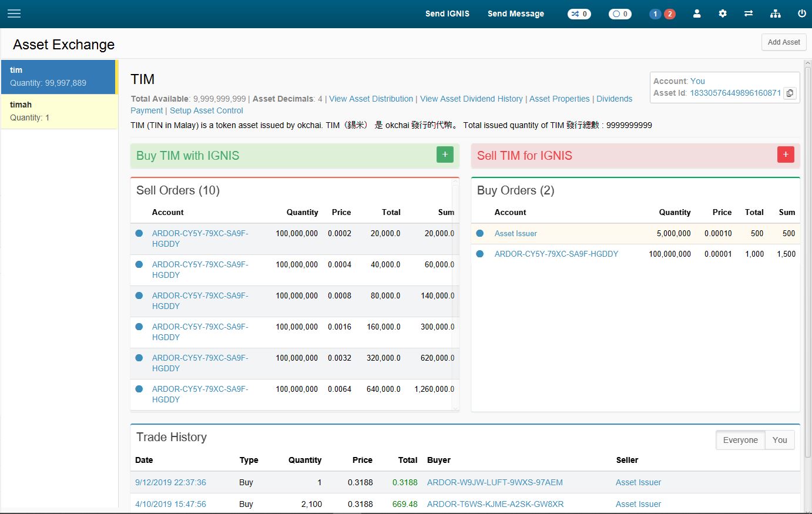Open the View Asset Distribution link

(x=371, y=99)
